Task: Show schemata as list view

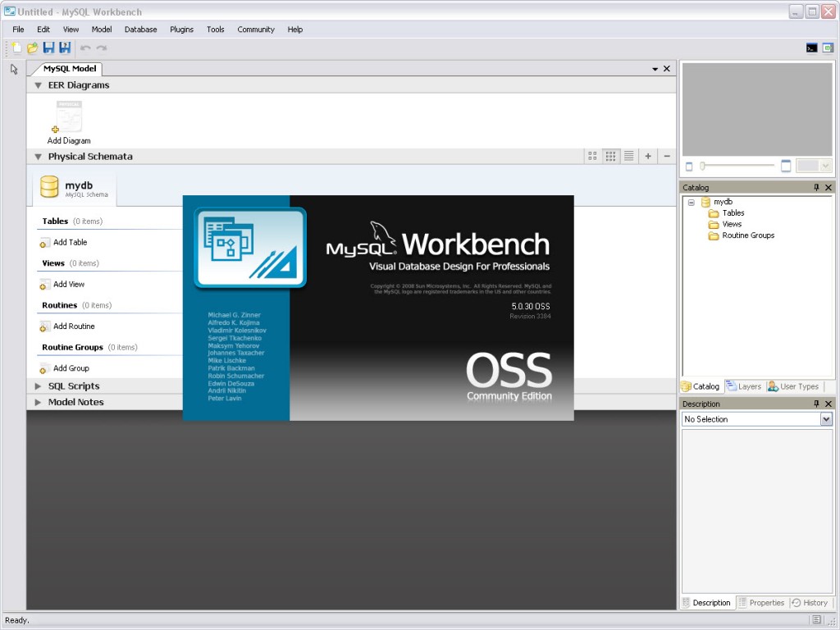Action: coord(629,156)
